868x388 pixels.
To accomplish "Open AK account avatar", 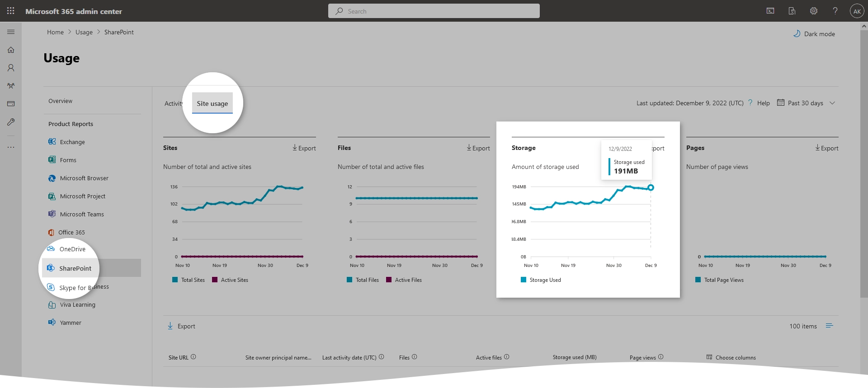I will pyautogui.click(x=857, y=11).
